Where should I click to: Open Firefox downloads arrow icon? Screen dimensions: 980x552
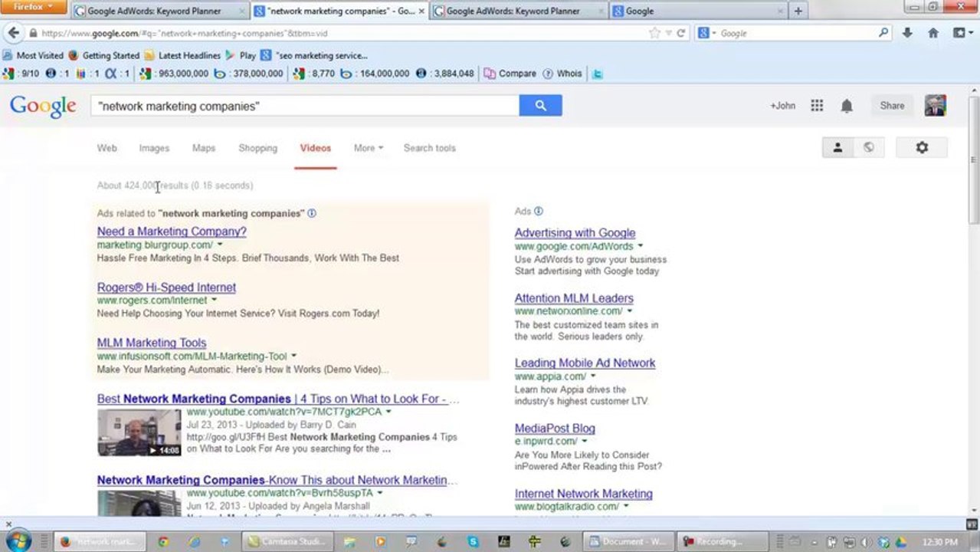[x=907, y=33]
